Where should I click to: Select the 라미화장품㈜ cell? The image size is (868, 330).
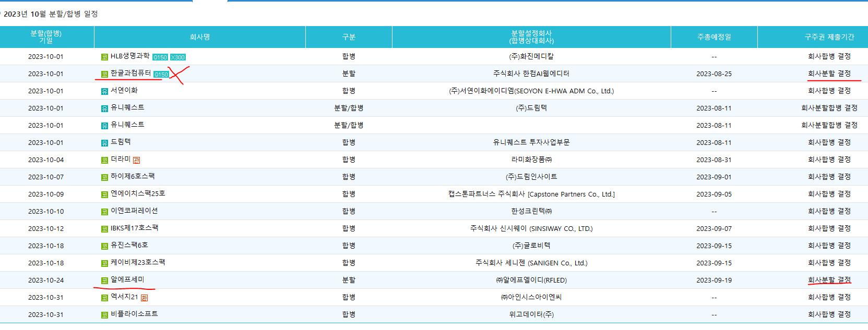point(531,160)
